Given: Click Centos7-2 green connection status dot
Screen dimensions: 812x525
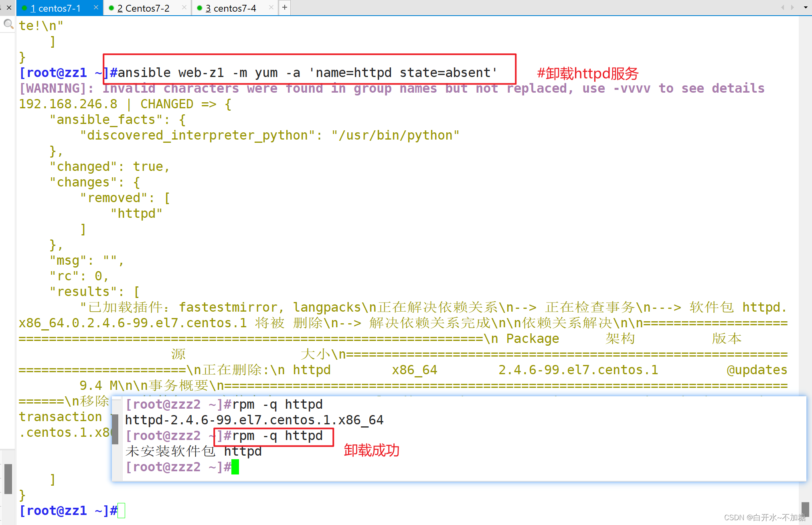Looking at the screenshot, I should pos(111,8).
